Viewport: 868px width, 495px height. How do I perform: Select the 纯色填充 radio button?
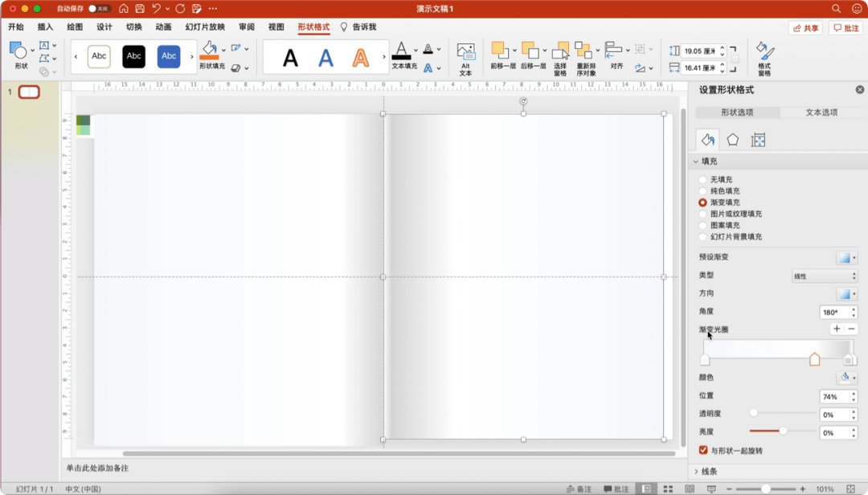click(703, 191)
